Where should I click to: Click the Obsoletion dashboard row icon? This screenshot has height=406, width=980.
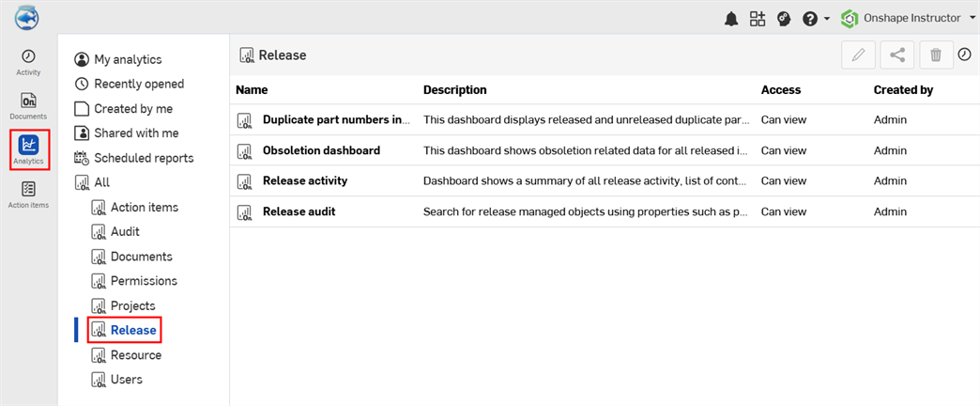pyautogui.click(x=245, y=150)
